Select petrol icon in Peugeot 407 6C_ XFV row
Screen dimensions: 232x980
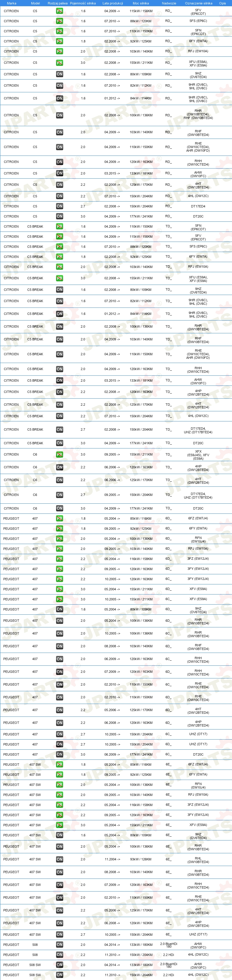[x=59, y=599]
